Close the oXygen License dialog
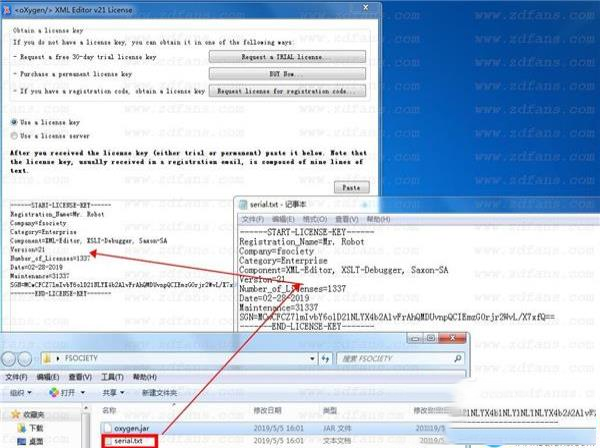 (366, 7)
